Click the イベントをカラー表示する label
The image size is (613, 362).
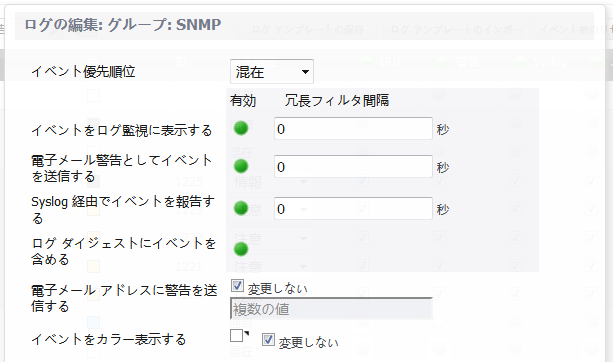pyautogui.click(x=109, y=339)
